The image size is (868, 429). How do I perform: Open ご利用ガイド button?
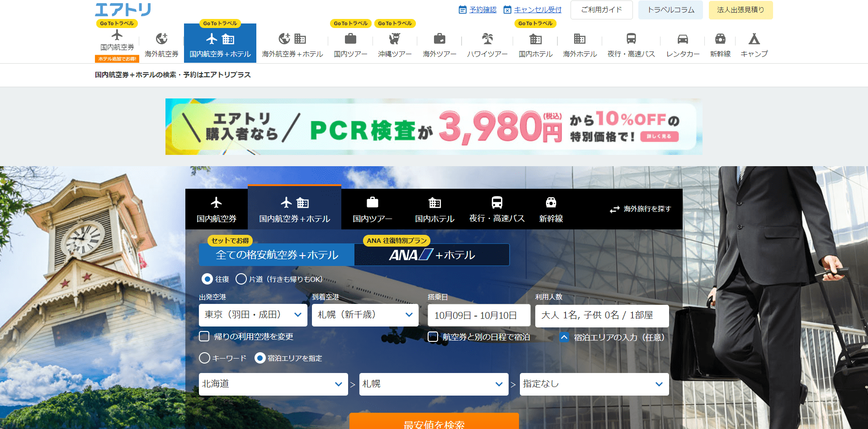pyautogui.click(x=602, y=10)
